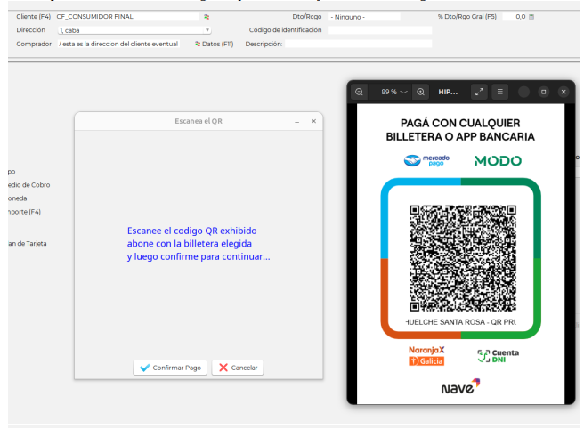The image size is (584, 429).
Task: Open the Datos (F1) link
Action: tap(214, 44)
